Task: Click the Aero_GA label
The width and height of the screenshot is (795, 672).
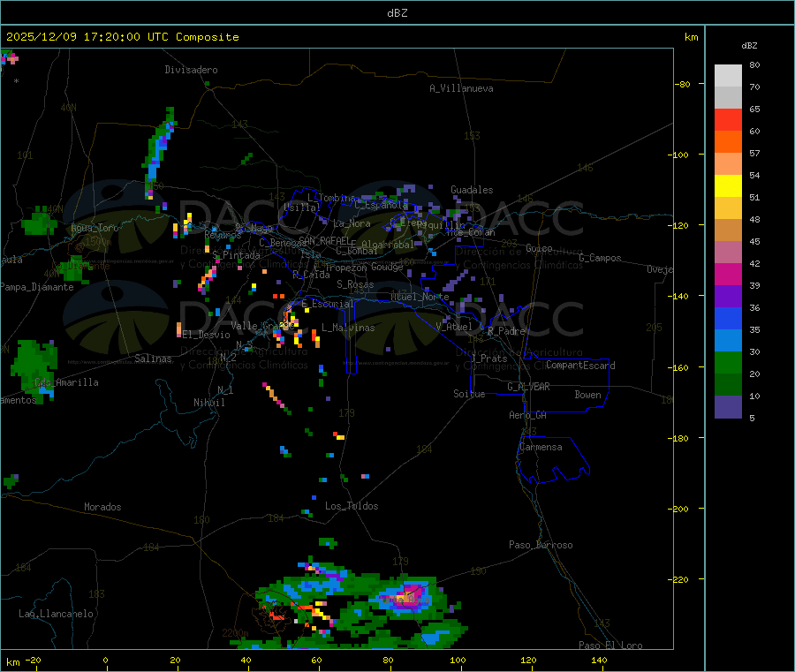Action: [x=528, y=415]
